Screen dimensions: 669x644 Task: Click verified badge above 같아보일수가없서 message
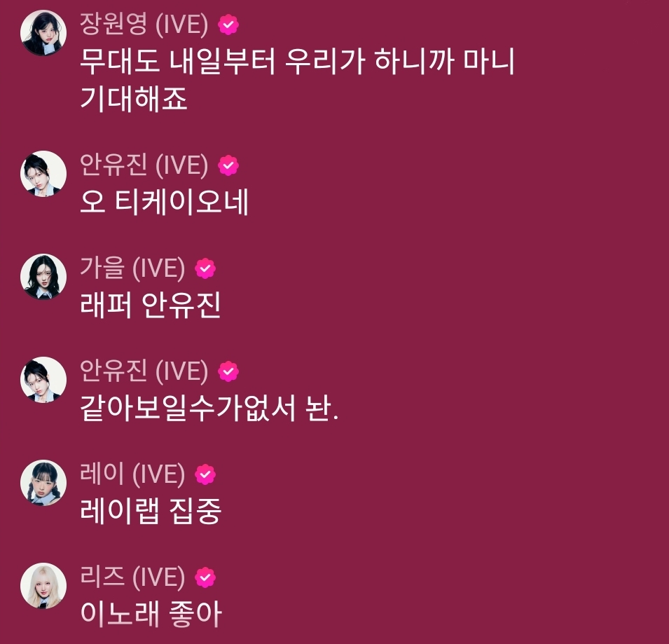coord(228,371)
